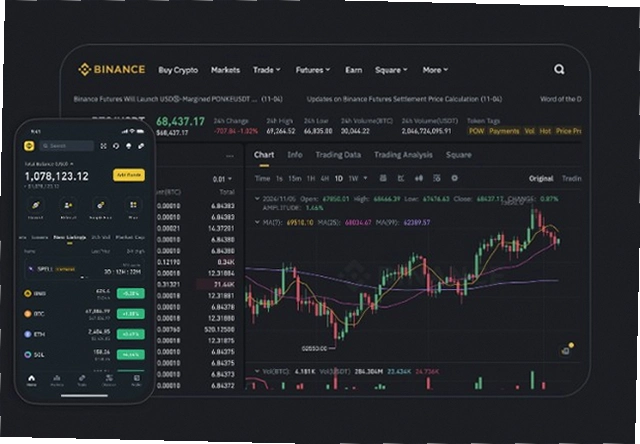Select the 1s chart interval
640x444 pixels.
coord(279,179)
